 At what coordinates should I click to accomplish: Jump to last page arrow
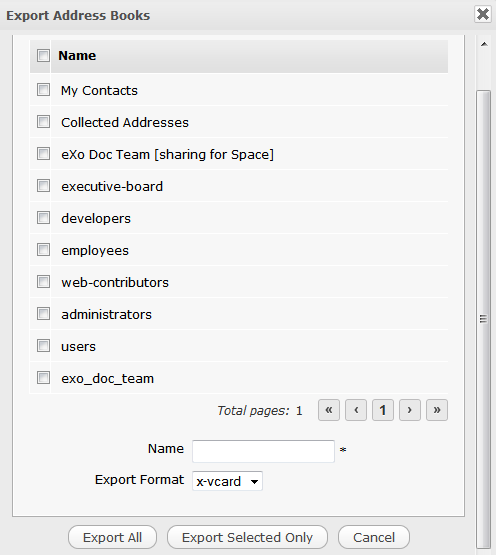(x=437, y=410)
